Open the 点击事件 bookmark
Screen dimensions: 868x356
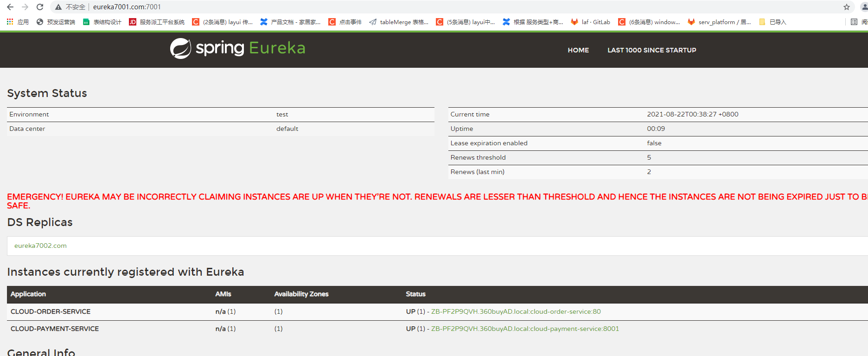click(x=345, y=22)
